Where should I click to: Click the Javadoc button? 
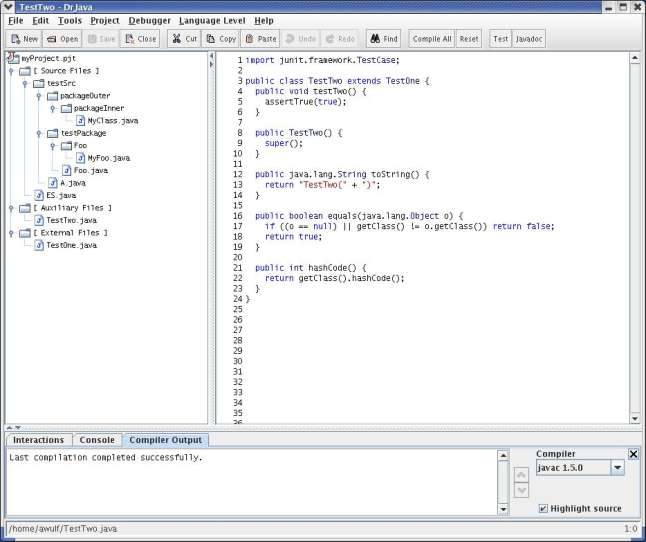click(529, 39)
